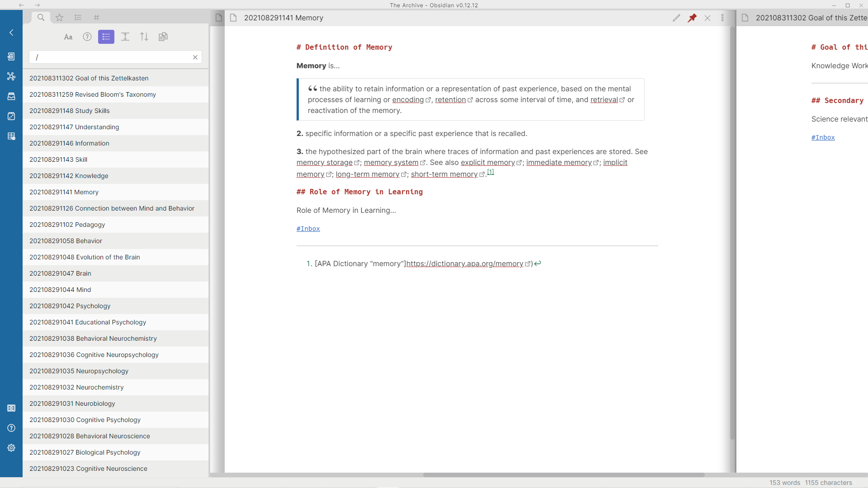This screenshot has height=488, width=868.
Task: Toggle match case (Aa) in search
Action: click(68, 37)
